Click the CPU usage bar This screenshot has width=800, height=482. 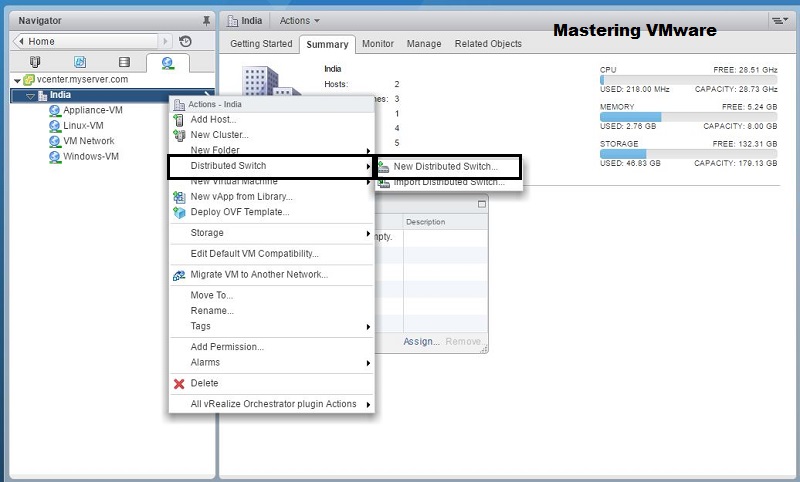[x=688, y=80]
